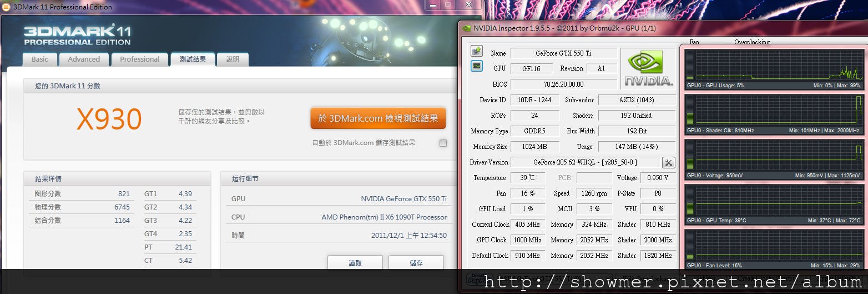Open the 說明 tab
The width and height of the screenshot is (868, 294).
pos(233,59)
